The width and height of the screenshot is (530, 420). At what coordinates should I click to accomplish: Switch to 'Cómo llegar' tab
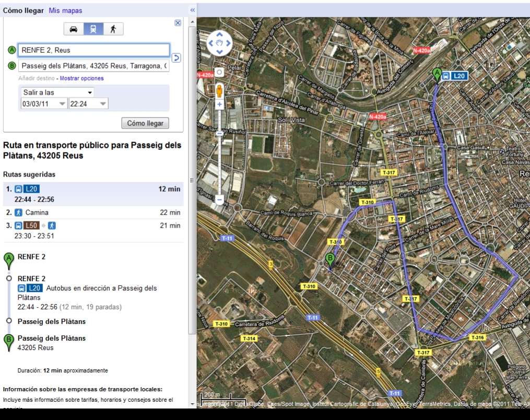point(23,10)
